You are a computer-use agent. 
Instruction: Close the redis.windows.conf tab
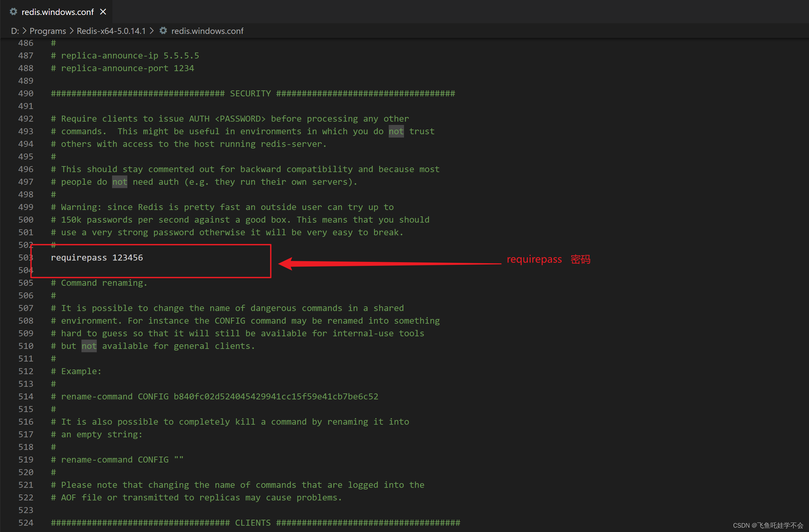(x=103, y=12)
